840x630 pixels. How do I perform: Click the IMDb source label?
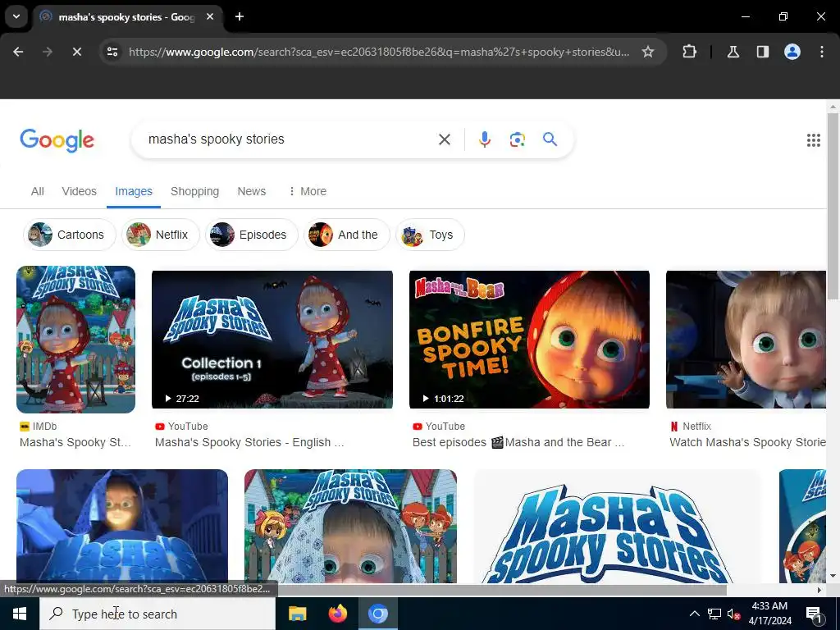coord(38,427)
